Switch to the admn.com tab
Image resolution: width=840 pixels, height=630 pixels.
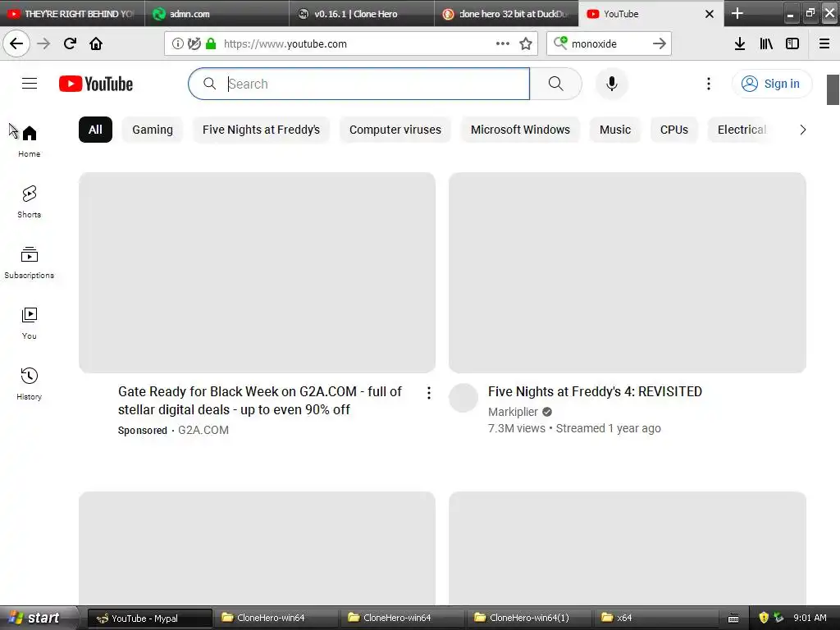[x=217, y=14]
